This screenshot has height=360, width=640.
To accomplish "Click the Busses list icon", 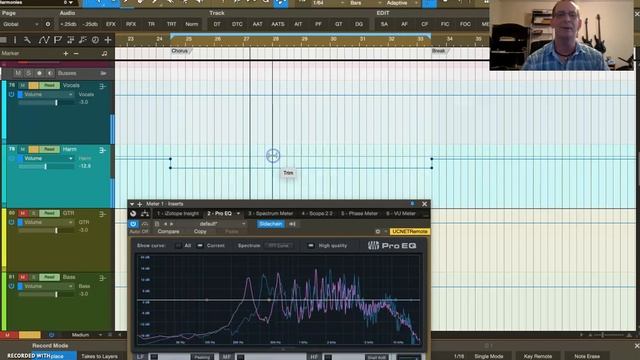I will click(x=103, y=73).
